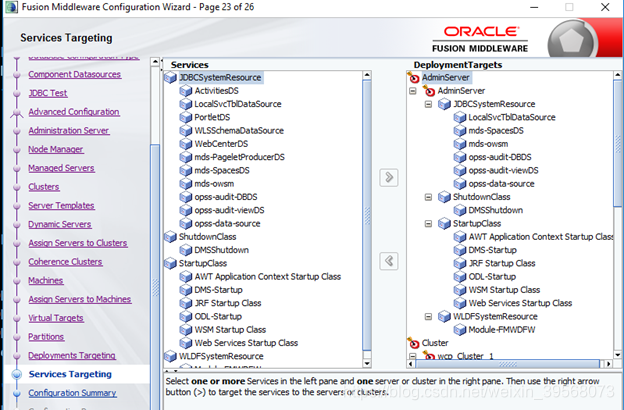The width and height of the screenshot is (624, 410).
Task: Click StartupClass cube icon in Services pane
Action: [170, 264]
